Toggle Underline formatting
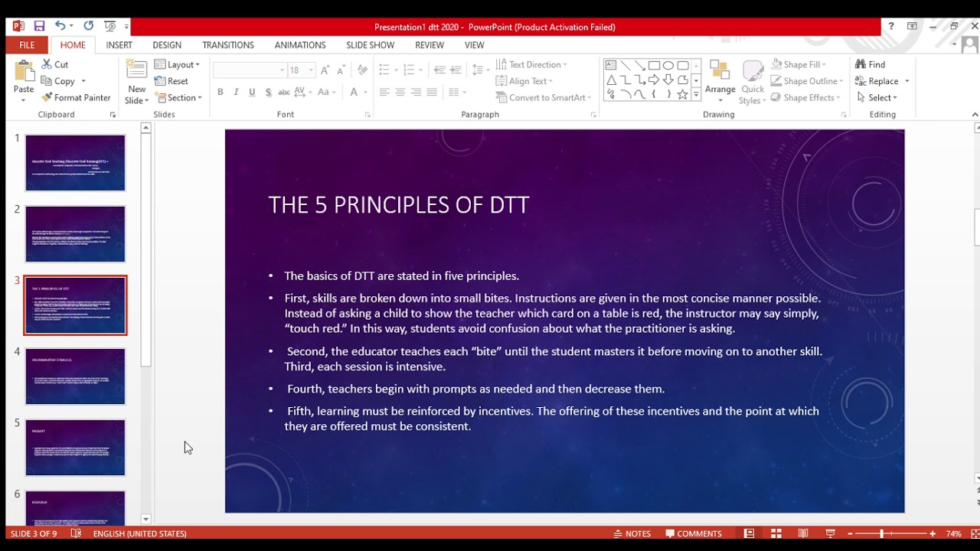The width and height of the screenshot is (980, 551). pyautogui.click(x=252, y=92)
